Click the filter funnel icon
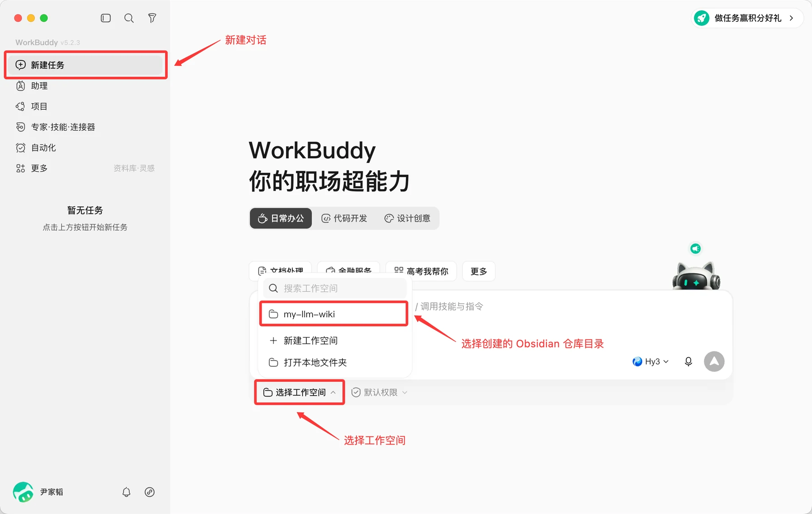The width and height of the screenshot is (812, 514). [x=152, y=18]
